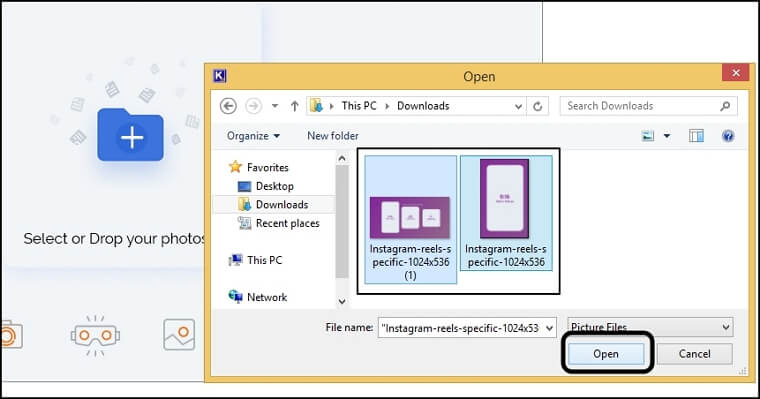The image size is (760, 399).
Task: Click the search magnifier icon
Action: pos(725,106)
